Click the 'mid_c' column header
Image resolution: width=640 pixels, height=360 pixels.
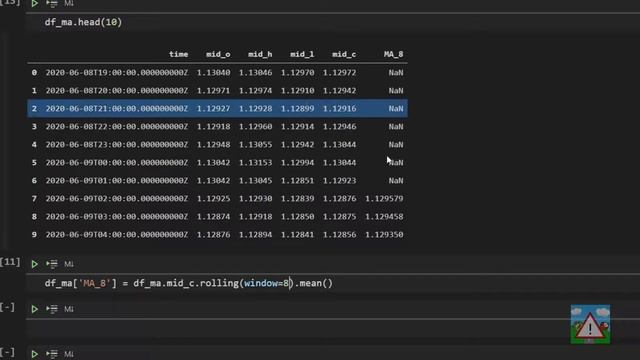tap(344, 54)
